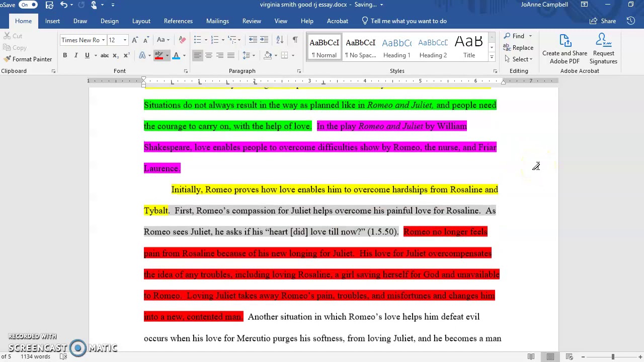Toggle Italic formatting
The image size is (644, 362).
(76, 55)
